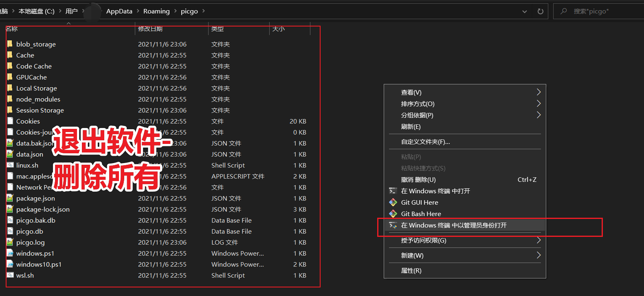Click the Windows Terminal icon in context menu
This screenshot has width=644, height=296.
point(393,191)
